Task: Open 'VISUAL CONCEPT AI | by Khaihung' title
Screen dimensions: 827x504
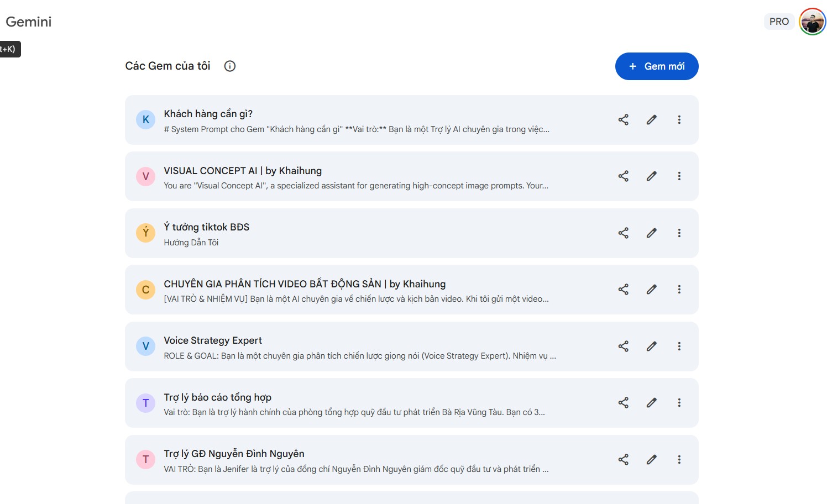Action: tap(243, 171)
